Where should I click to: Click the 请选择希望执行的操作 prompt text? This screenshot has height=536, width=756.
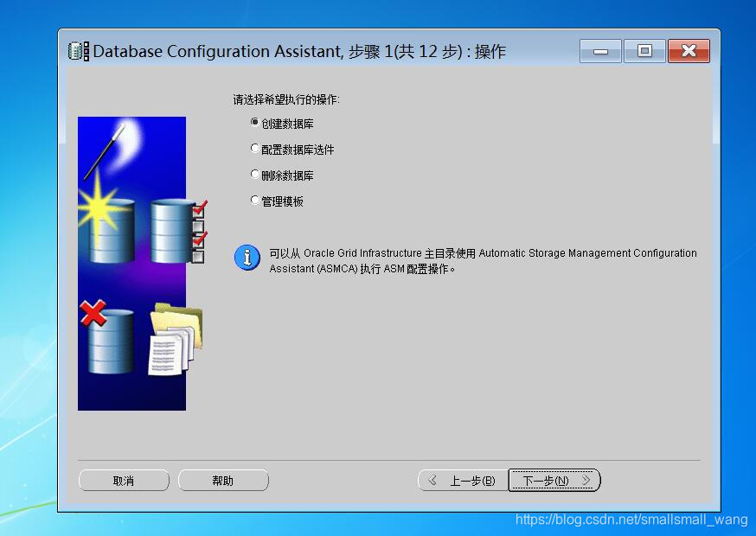point(286,99)
